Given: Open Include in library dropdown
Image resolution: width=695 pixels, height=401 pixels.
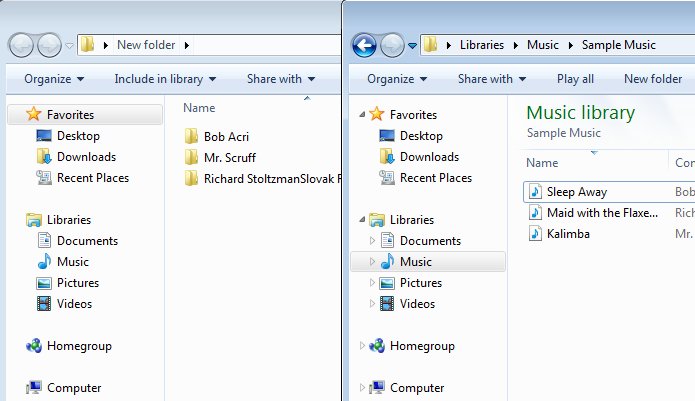Looking at the screenshot, I should (165, 79).
